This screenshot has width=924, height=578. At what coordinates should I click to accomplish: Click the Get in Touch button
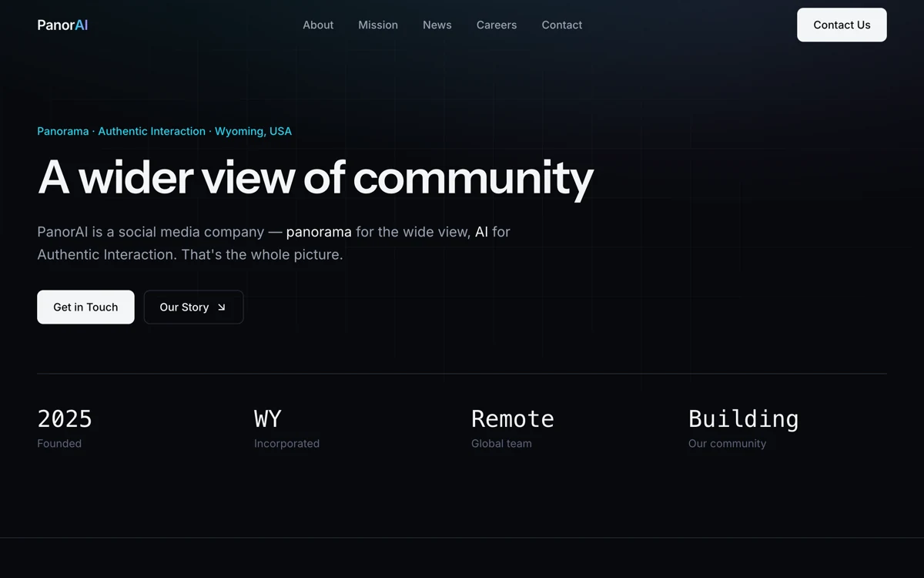tap(85, 307)
